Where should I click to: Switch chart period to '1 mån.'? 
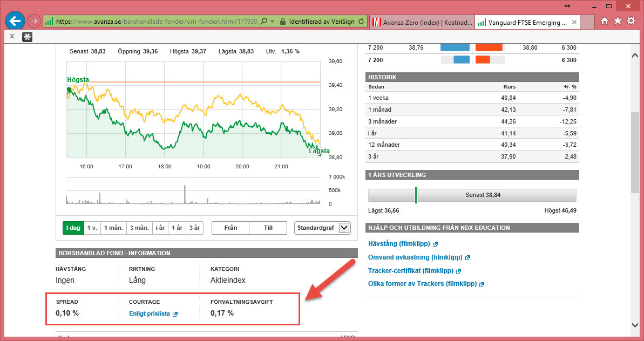click(113, 228)
